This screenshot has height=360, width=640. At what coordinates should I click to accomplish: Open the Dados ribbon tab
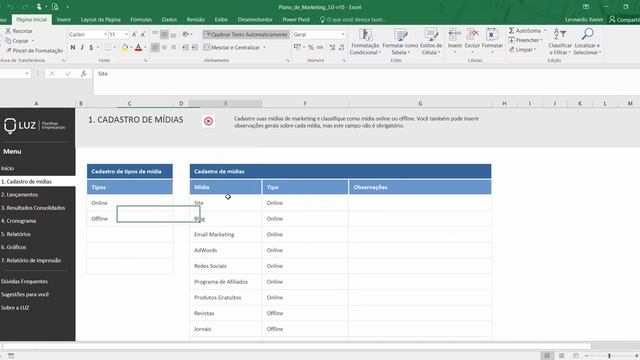pyautogui.click(x=169, y=20)
